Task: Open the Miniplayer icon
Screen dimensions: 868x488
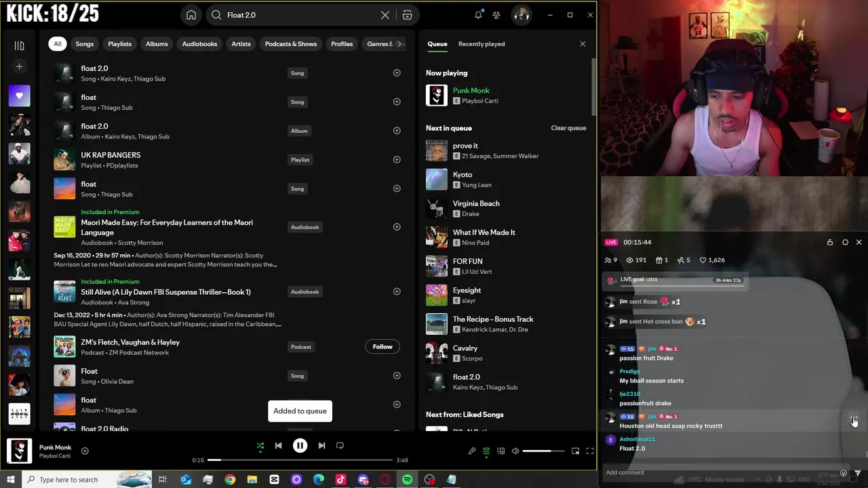Action: pyautogui.click(x=575, y=451)
